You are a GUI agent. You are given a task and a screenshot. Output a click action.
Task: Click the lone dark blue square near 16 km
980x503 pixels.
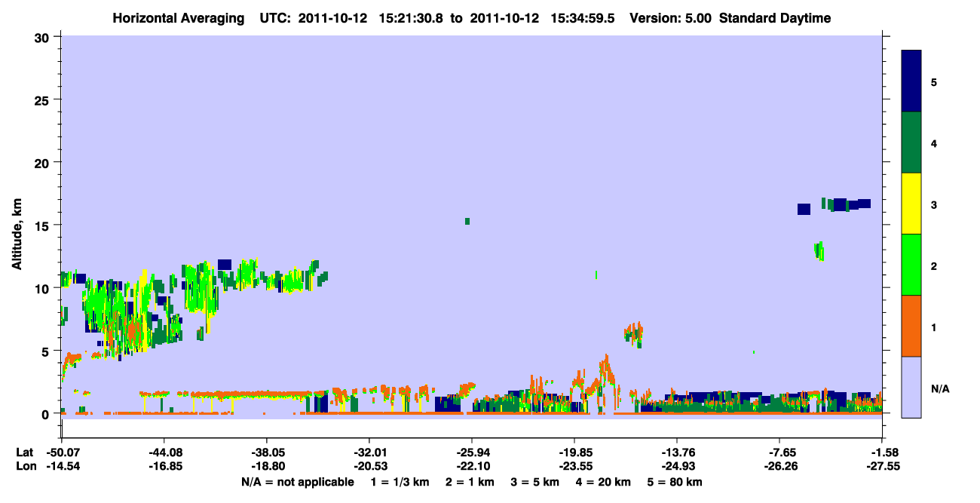pos(804,209)
